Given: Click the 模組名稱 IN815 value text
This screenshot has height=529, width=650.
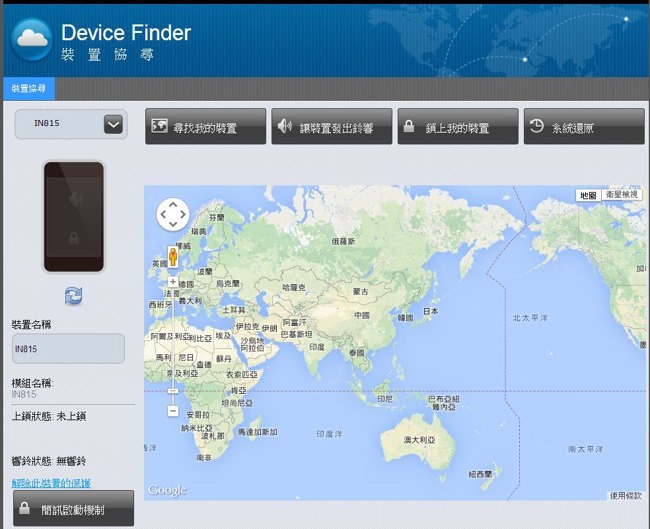Looking at the screenshot, I should click(x=24, y=394).
